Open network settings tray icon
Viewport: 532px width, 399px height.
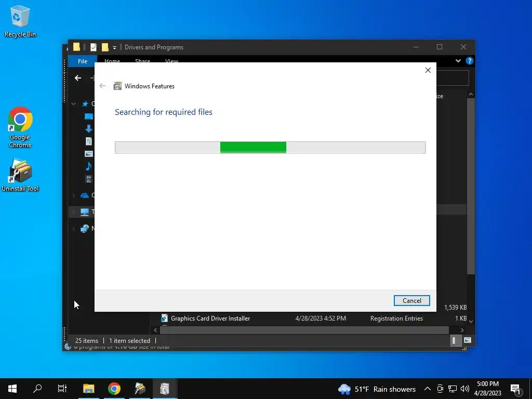tap(453, 389)
